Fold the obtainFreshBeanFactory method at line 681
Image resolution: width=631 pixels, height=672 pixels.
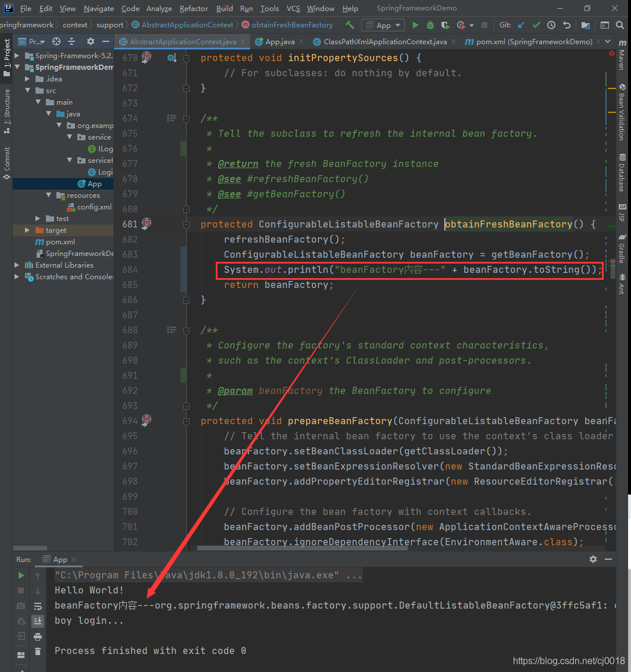click(186, 225)
